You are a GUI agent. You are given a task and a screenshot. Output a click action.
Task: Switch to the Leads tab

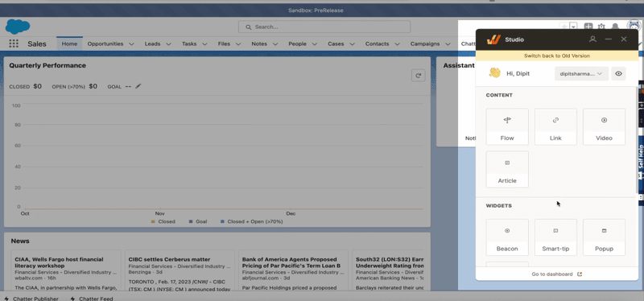tap(152, 43)
